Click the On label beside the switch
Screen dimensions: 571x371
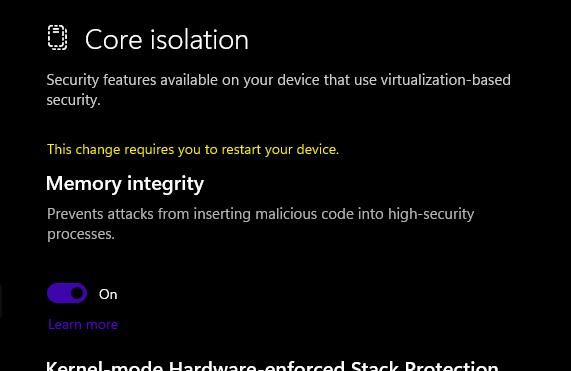click(108, 294)
